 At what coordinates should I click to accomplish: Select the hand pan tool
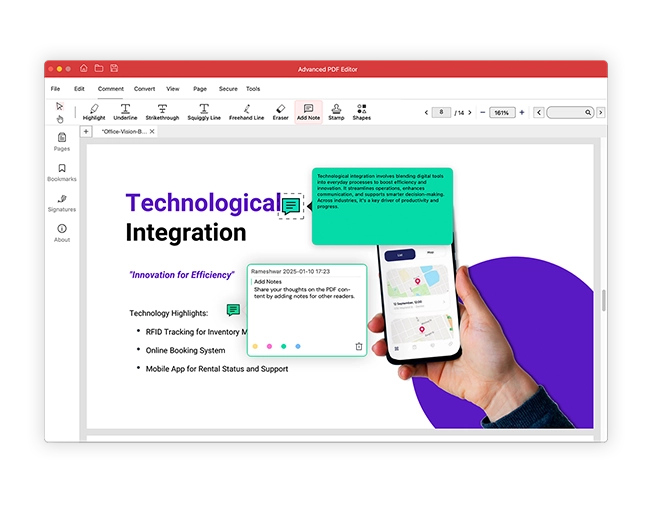(60, 119)
